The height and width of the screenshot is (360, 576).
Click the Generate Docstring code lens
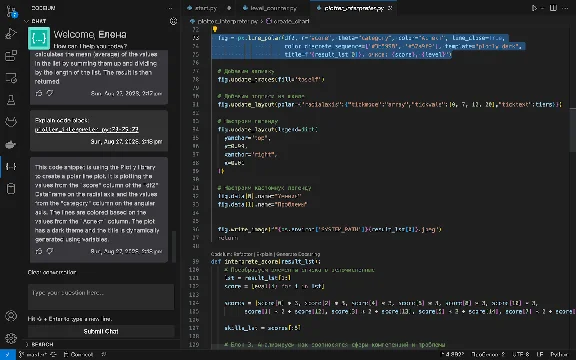point(298,254)
